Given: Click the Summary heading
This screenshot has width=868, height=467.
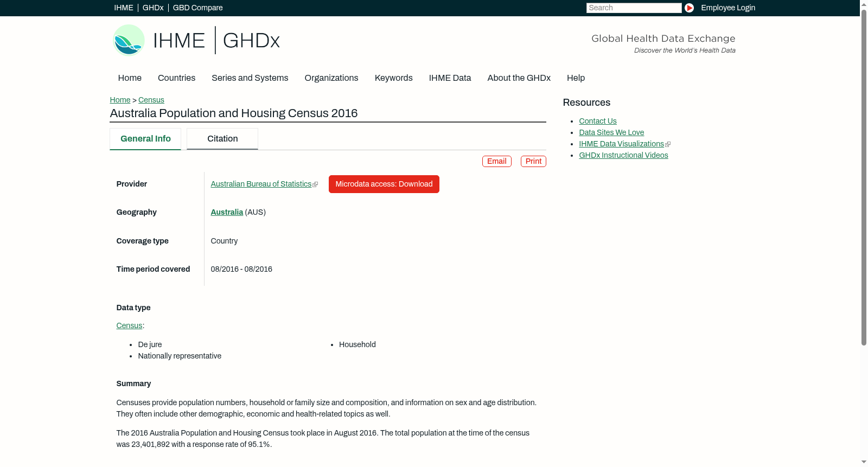Looking at the screenshot, I should (x=133, y=383).
